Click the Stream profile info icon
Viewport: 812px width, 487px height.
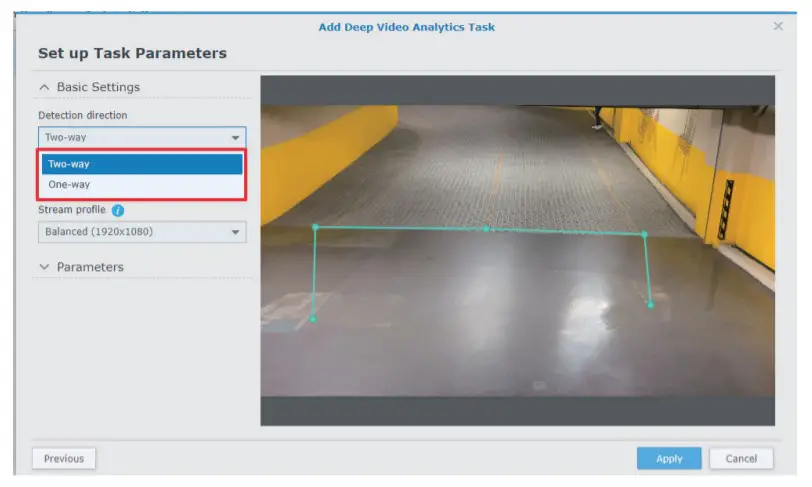tap(118, 210)
